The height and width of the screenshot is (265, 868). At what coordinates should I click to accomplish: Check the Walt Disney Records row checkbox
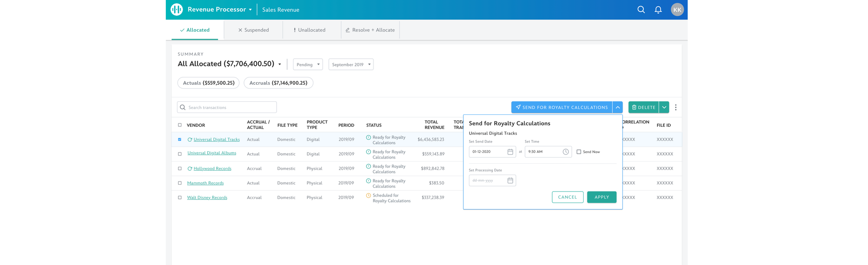click(x=180, y=198)
